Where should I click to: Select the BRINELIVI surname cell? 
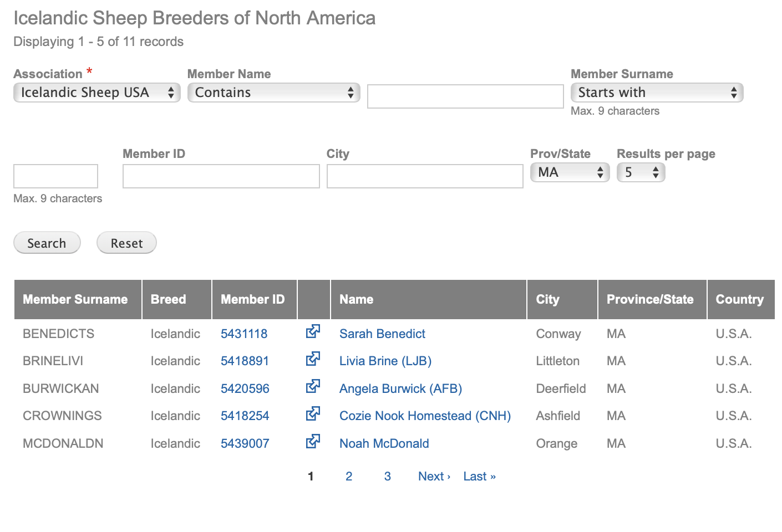click(x=53, y=361)
